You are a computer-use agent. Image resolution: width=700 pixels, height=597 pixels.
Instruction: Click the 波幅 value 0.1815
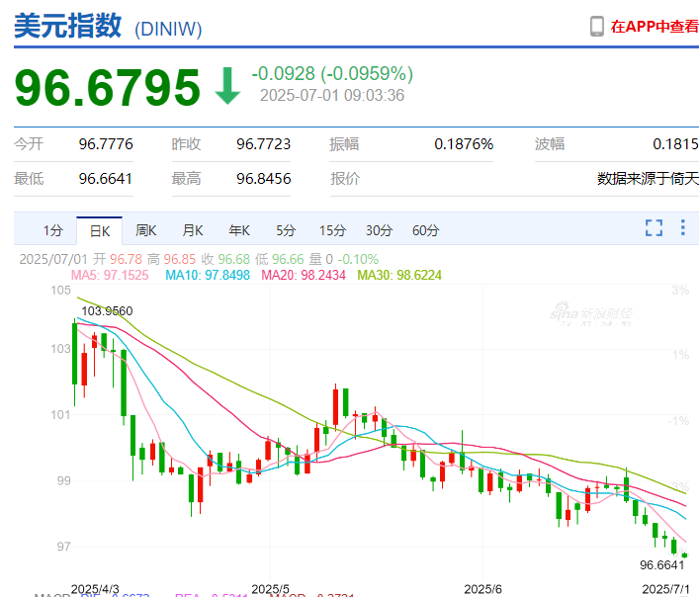coord(675,144)
